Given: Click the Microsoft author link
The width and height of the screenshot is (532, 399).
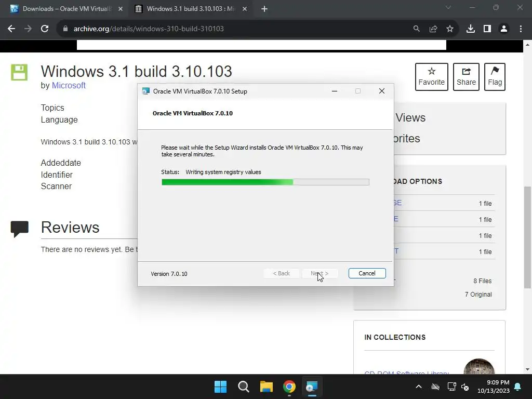Looking at the screenshot, I should point(69,86).
